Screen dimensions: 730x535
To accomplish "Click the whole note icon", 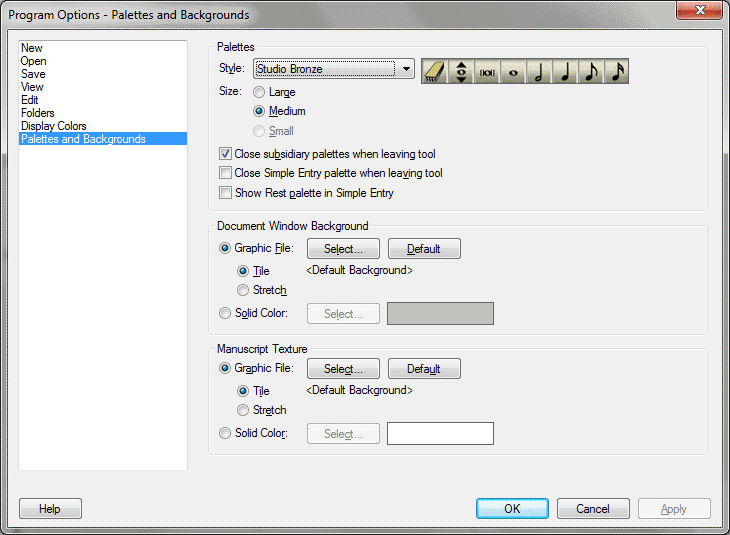I will 513,71.
